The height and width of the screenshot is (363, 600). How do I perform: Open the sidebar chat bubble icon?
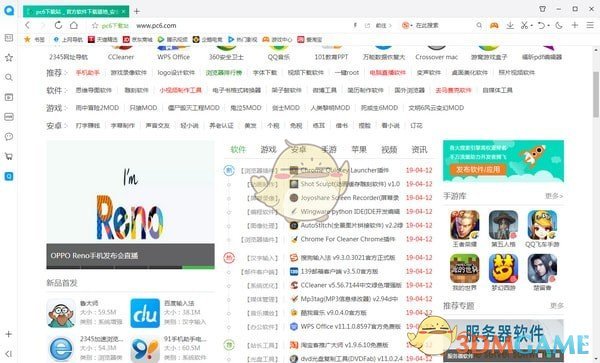[9, 137]
